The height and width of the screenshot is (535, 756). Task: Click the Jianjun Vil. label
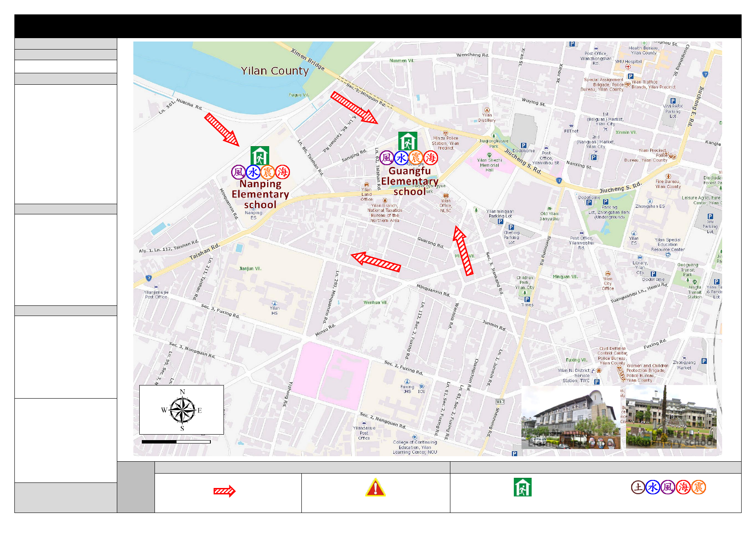(x=250, y=269)
